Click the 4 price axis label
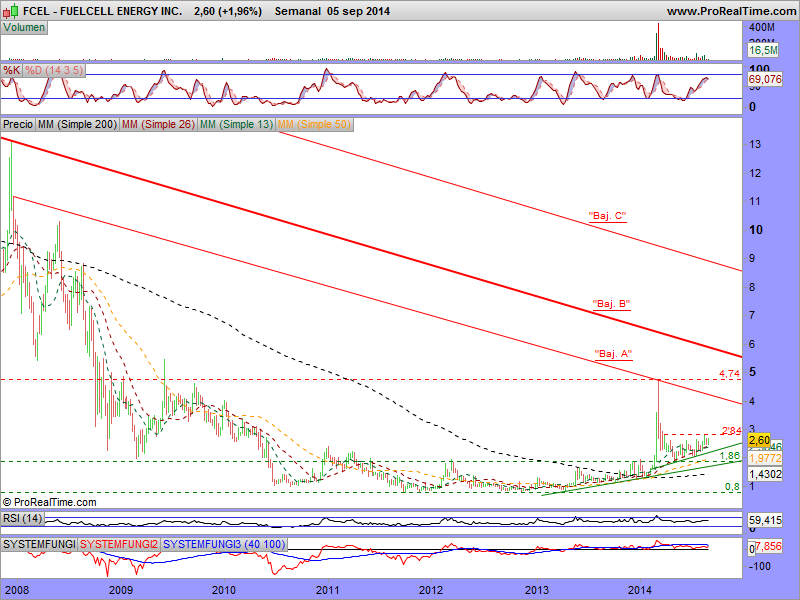The image size is (800, 600). coord(752,402)
